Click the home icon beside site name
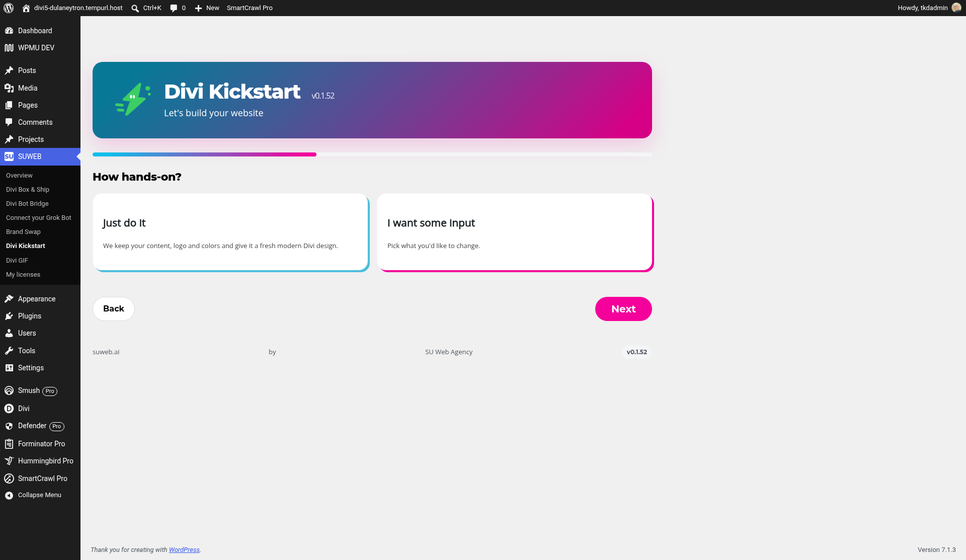966x560 pixels. point(26,8)
